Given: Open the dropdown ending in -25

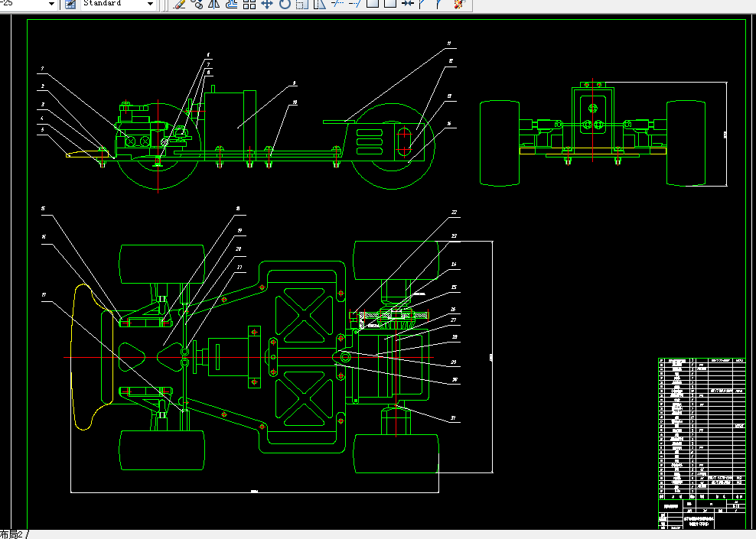Looking at the screenshot, I should pos(51,5).
